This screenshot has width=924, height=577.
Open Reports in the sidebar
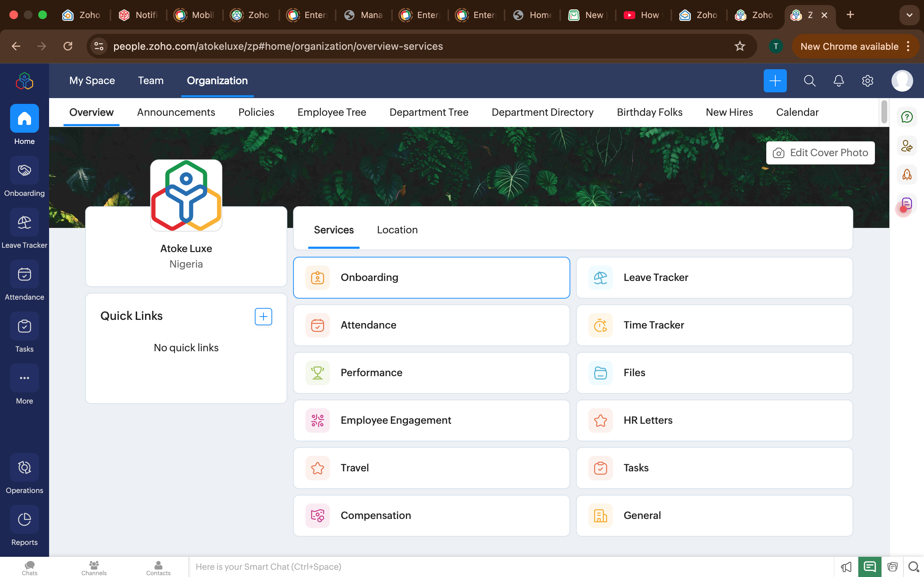[25, 519]
